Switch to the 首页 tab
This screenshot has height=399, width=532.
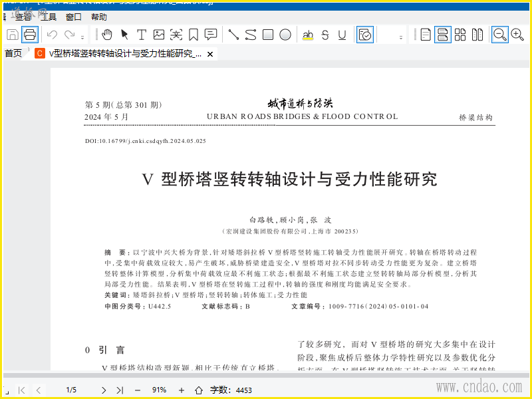(x=13, y=53)
